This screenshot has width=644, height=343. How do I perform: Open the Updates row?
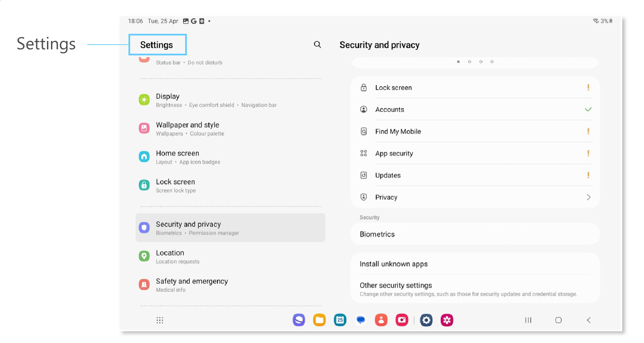[475, 175]
